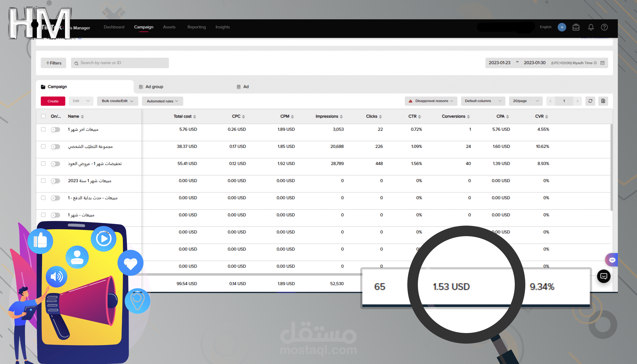Click the export report download icon

603,101
